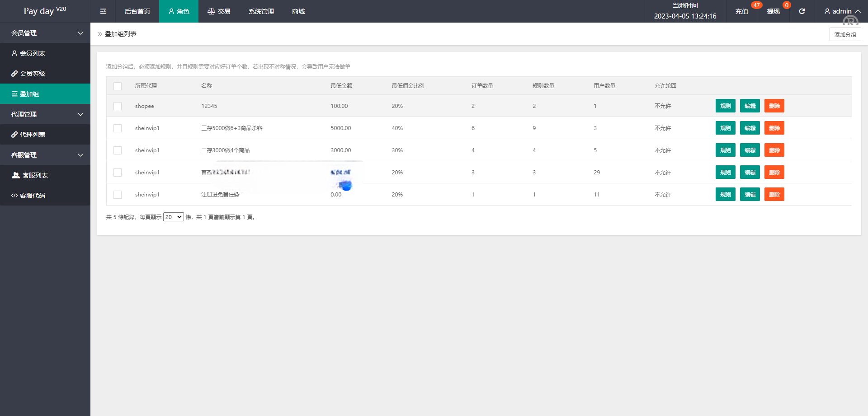Click 删除 button for the shopee row

(774, 106)
